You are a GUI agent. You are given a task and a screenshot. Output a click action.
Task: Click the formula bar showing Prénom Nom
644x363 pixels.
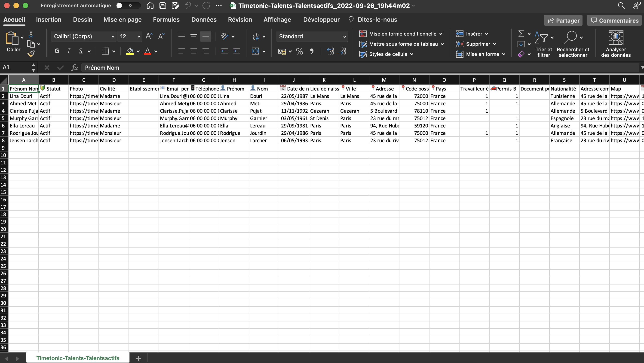pos(360,67)
